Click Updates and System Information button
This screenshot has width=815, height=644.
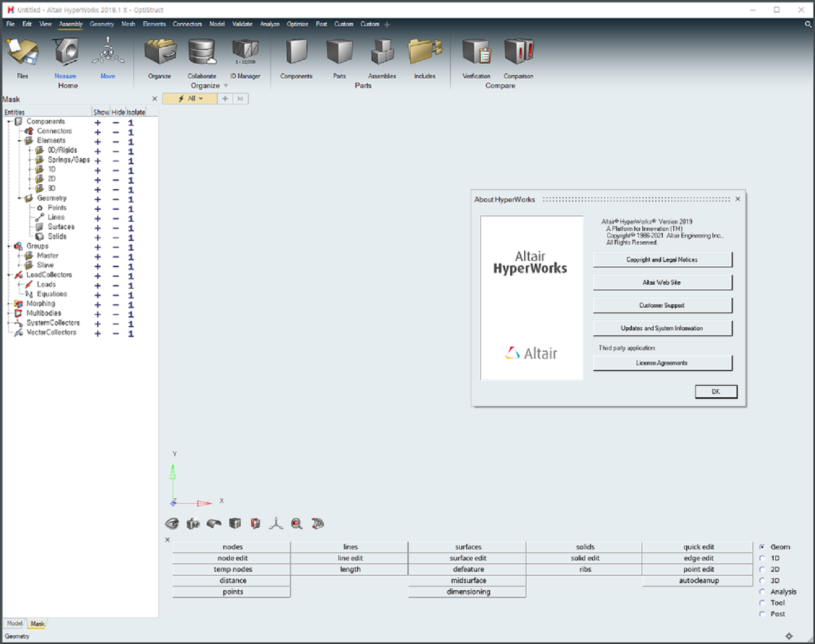(662, 328)
